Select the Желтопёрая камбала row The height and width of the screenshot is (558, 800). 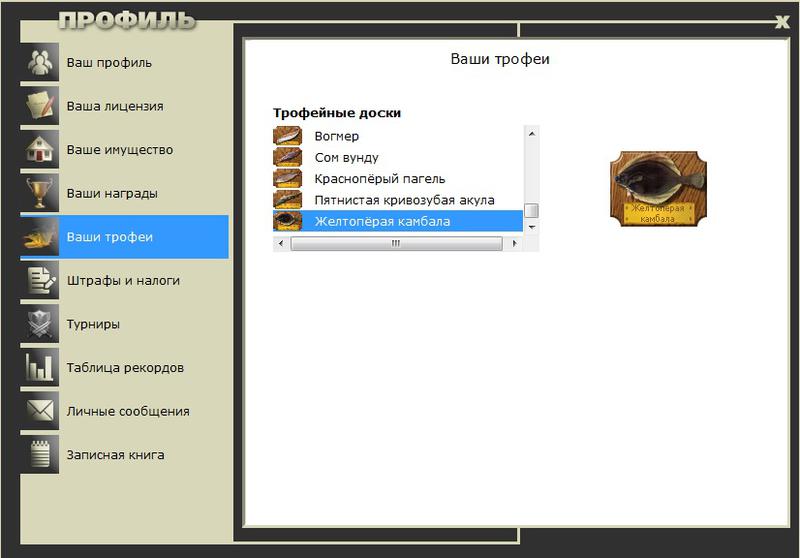coord(398,221)
